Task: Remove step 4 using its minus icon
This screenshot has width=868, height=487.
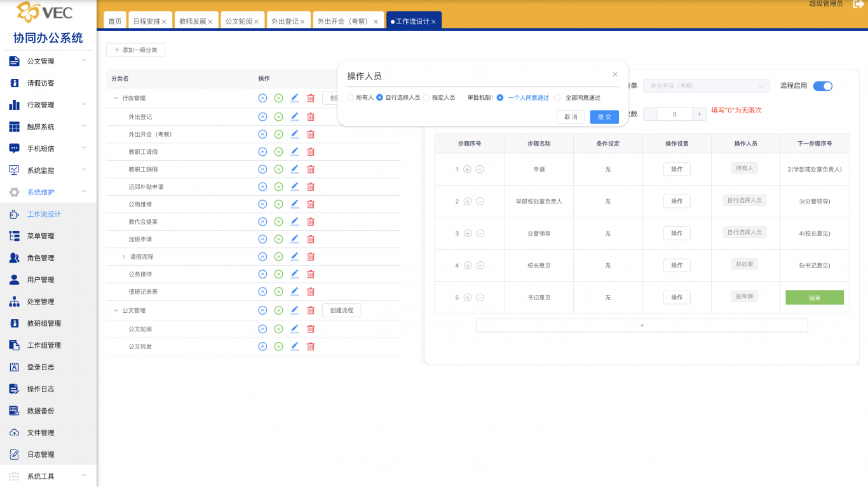Action: coord(480,265)
